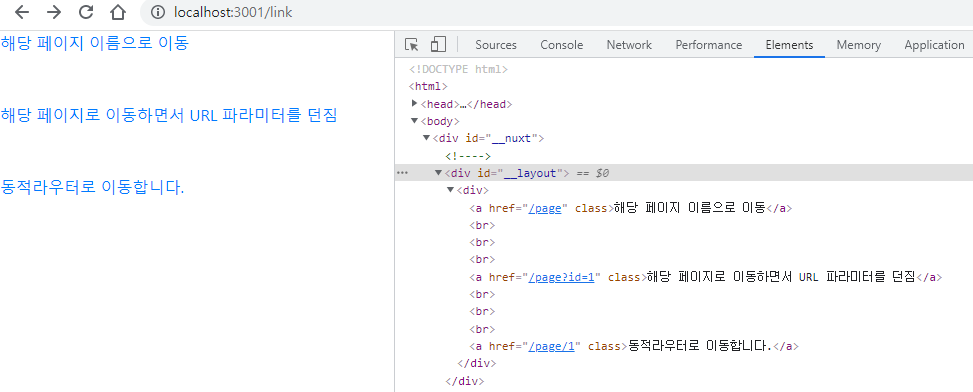Viewport: 973px width, 392px height.
Task: Toggle the device toolbar icon in DevTools
Action: point(439,45)
